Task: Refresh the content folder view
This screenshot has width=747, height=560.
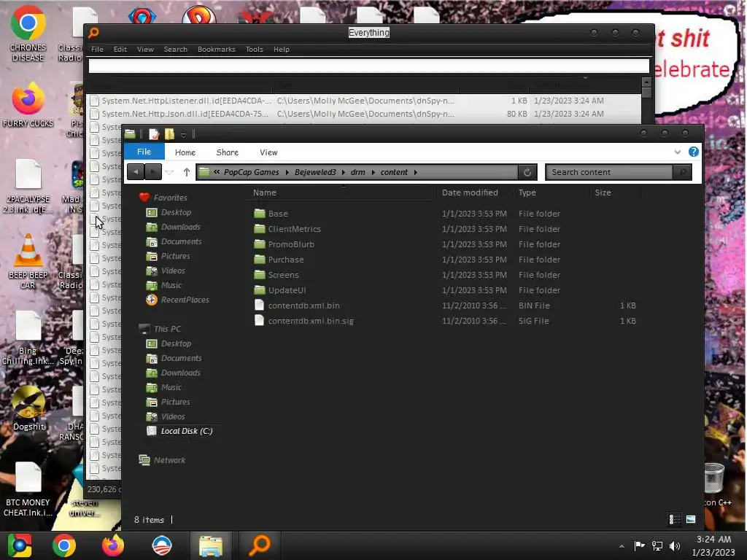Action: click(x=527, y=172)
